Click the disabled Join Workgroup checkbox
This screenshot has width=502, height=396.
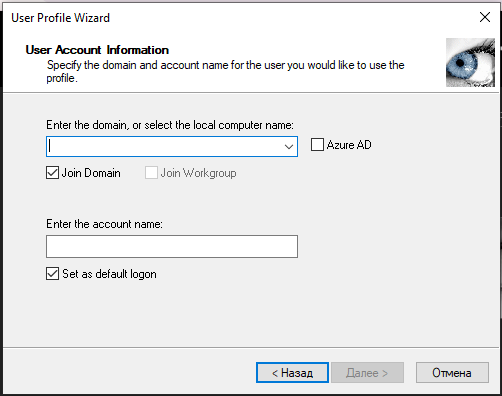[151, 173]
